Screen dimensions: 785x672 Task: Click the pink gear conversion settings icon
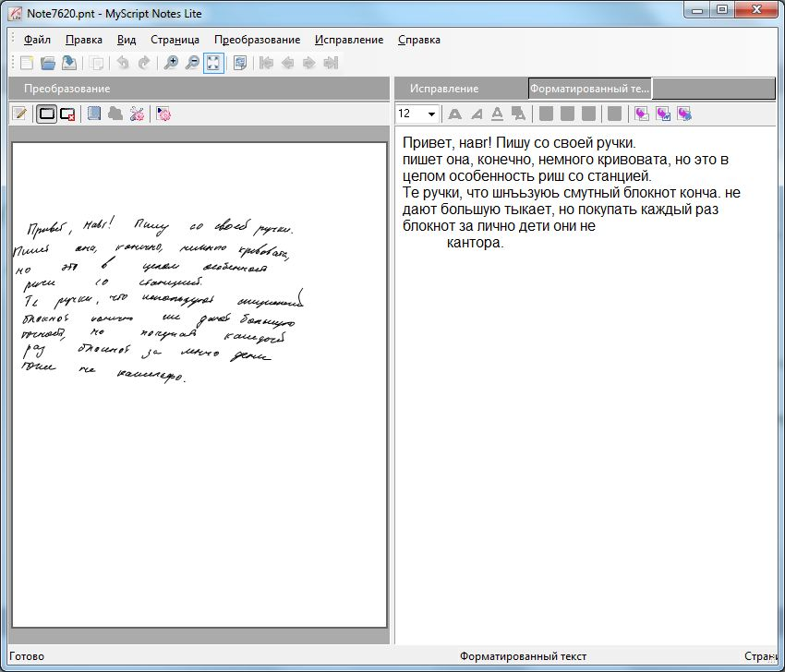click(138, 114)
